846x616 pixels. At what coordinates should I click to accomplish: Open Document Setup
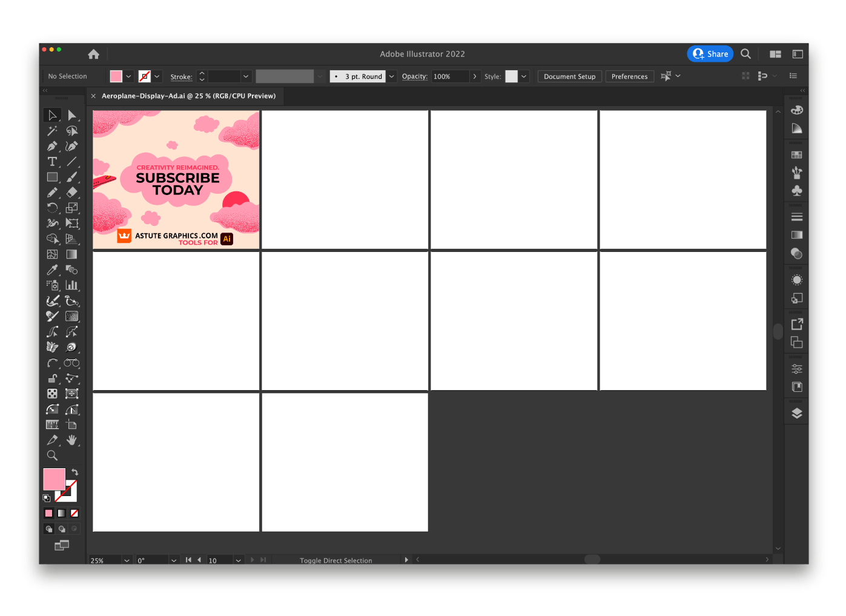[x=569, y=76]
